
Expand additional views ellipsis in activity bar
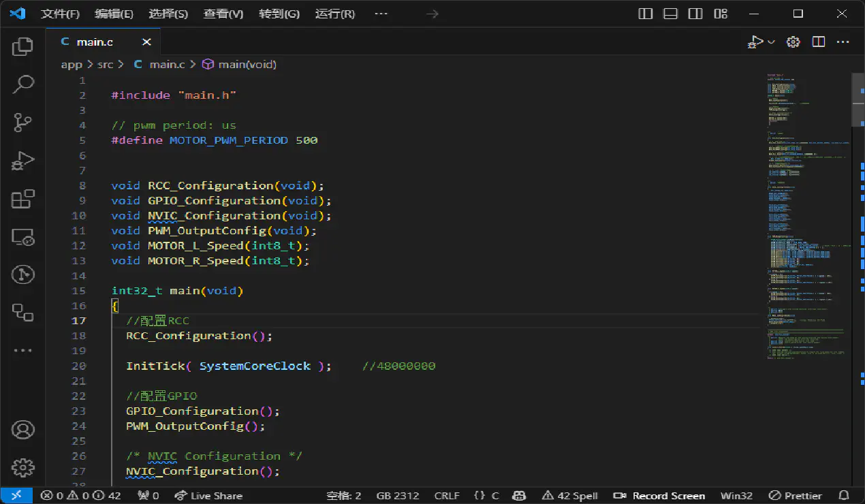point(22,351)
